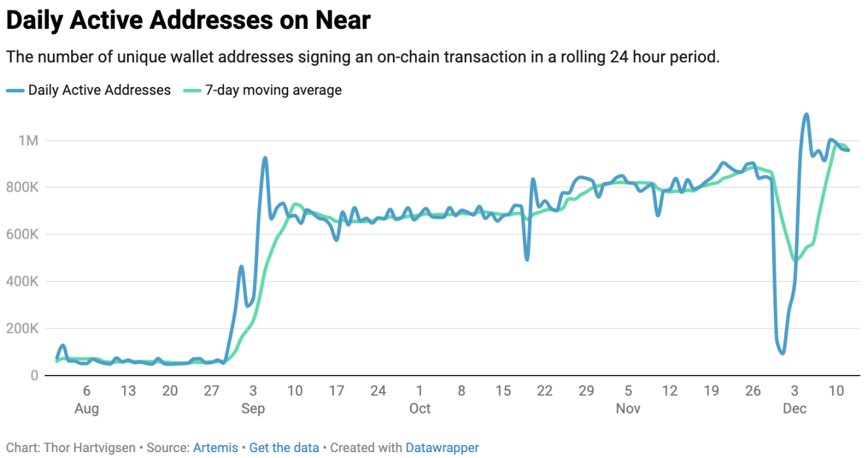868x458 pixels.
Task: Open the Artemis source link
Action: (x=215, y=448)
